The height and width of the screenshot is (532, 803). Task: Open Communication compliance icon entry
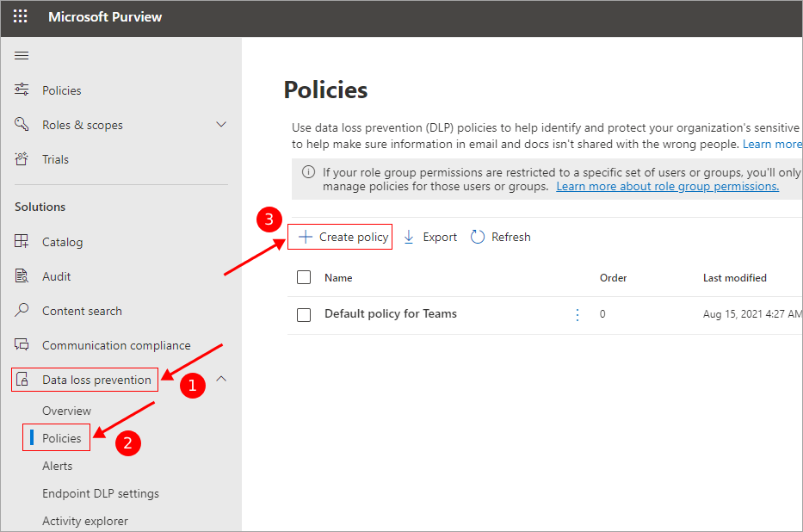point(22,344)
